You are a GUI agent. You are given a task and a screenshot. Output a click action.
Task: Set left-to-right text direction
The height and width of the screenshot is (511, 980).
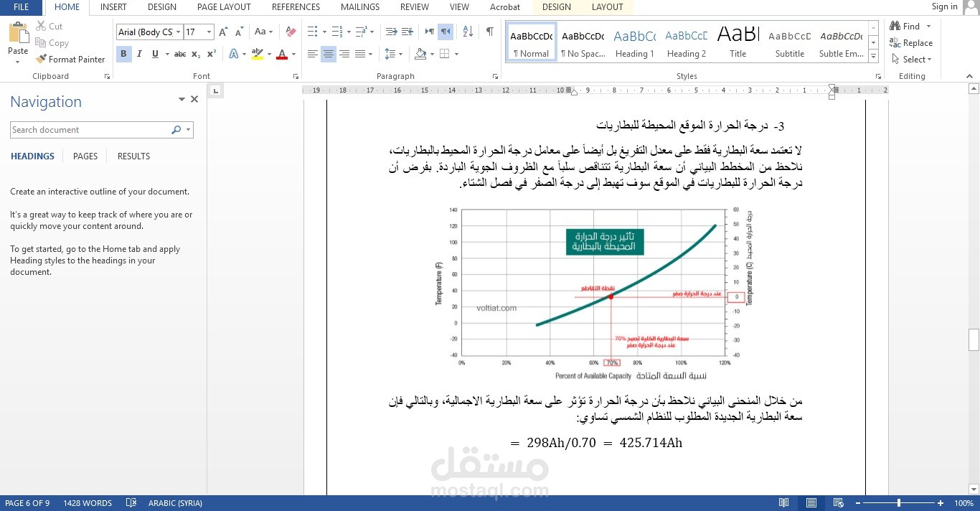coord(429,32)
